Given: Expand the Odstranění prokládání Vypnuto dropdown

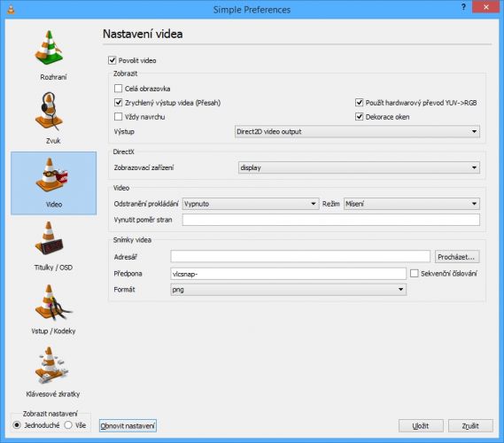Looking at the screenshot, I should (x=251, y=204).
